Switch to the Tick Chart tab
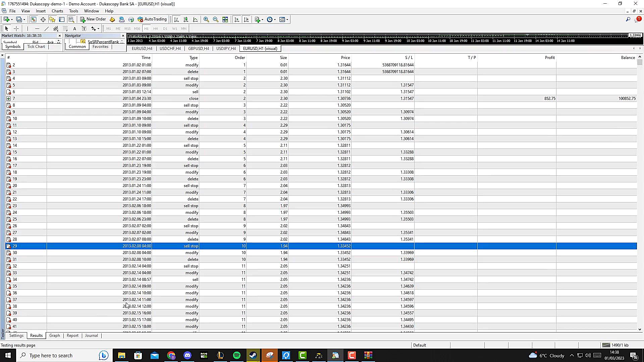The image size is (644, 362). pos(36,47)
